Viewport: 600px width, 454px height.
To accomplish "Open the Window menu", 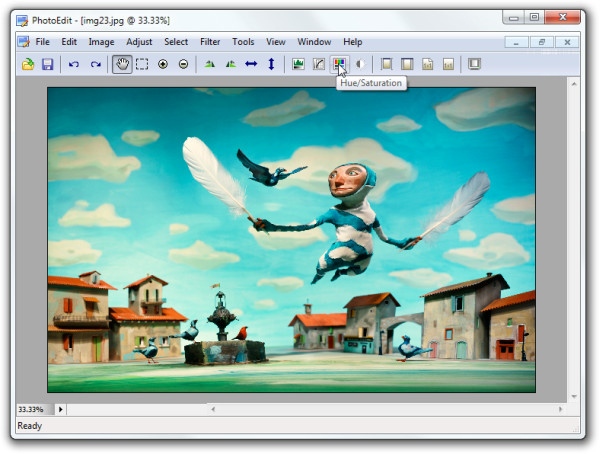I will coord(314,42).
